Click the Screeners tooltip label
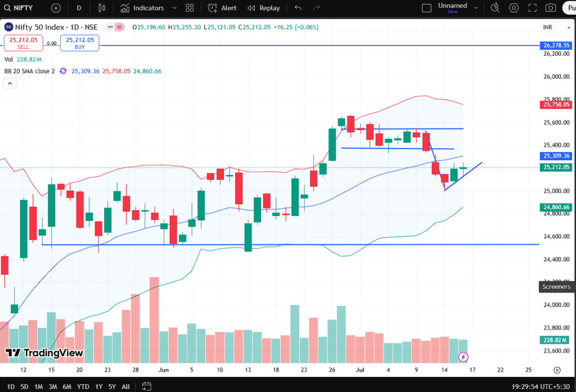Image resolution: width=576 pixels, height=392 pixels. coord(556,287)
